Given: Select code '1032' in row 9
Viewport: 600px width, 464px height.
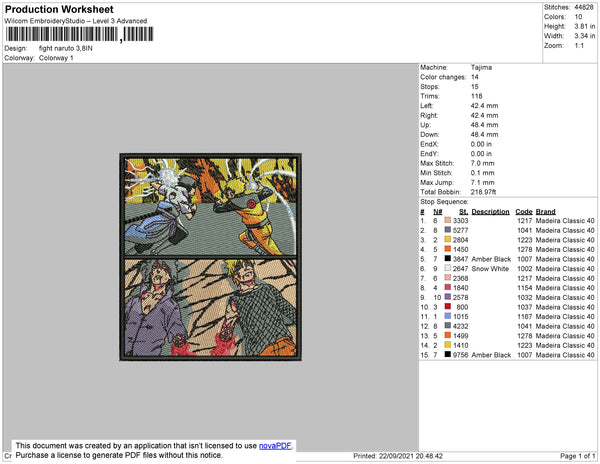Looking at the screenshot, I should click(525, 297).
